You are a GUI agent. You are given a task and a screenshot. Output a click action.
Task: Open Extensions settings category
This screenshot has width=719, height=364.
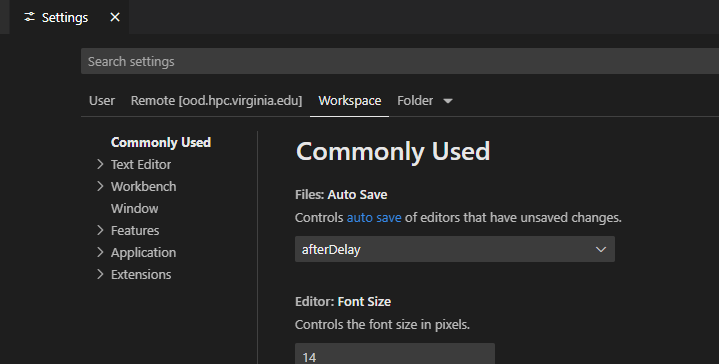pos(141,275)
